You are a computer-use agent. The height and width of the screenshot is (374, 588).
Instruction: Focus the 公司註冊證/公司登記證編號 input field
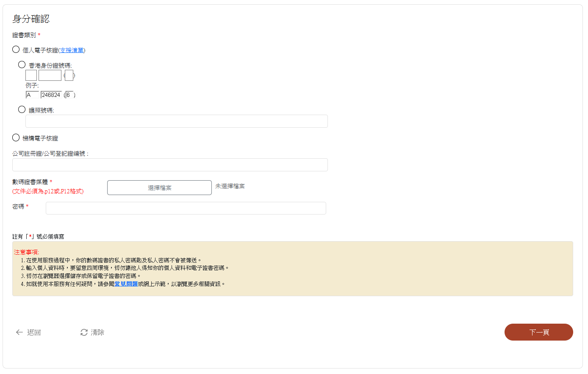coord(170,165)
